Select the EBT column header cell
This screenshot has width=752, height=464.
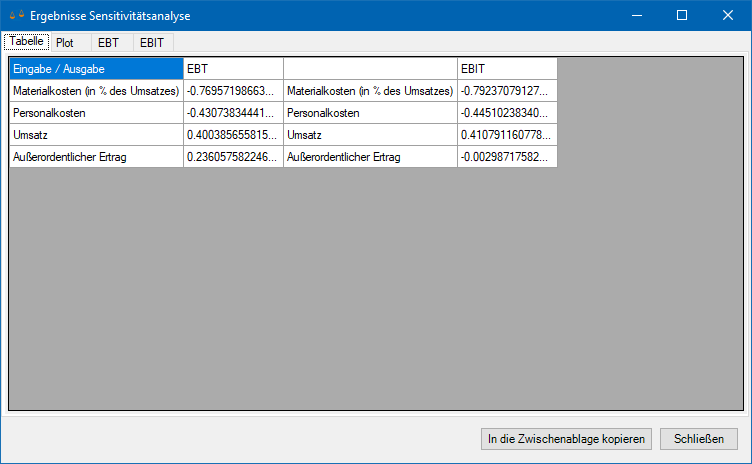coord(233,69)
